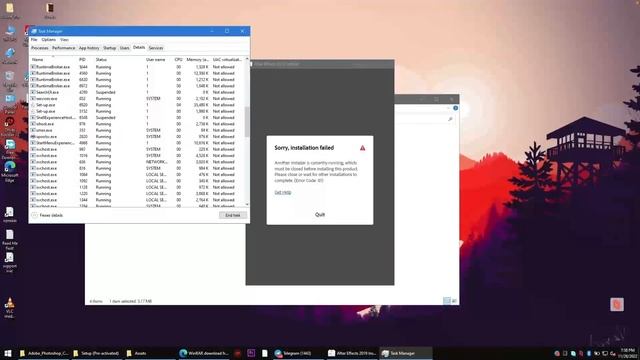The height and width of the screenshot is (360, 640).
Task: Click the search magnifier in File Explorer
Action: pyautogui.click(x=450, y=119)
